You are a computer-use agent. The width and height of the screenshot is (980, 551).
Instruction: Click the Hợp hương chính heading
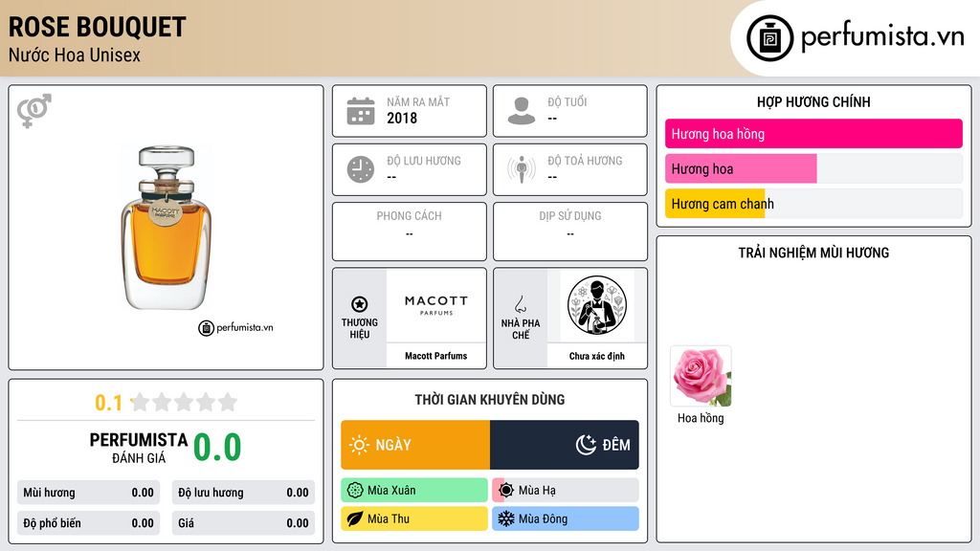(813, 101)
